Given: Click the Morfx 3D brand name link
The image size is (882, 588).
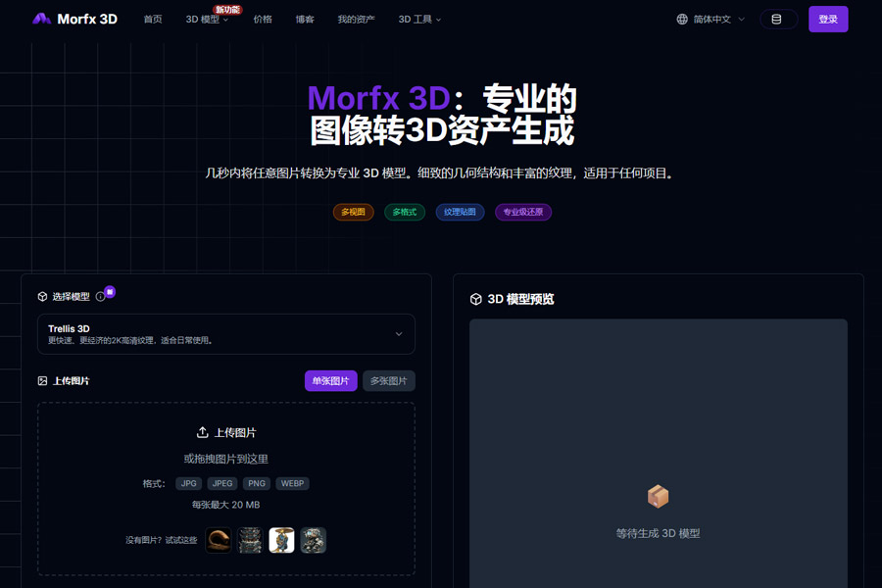Looking at the screenshot, I should [x=87, y=20].
